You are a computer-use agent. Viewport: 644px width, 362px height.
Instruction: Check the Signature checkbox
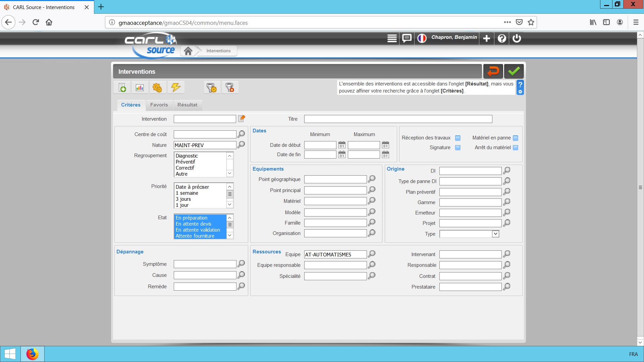coord(458,147)
